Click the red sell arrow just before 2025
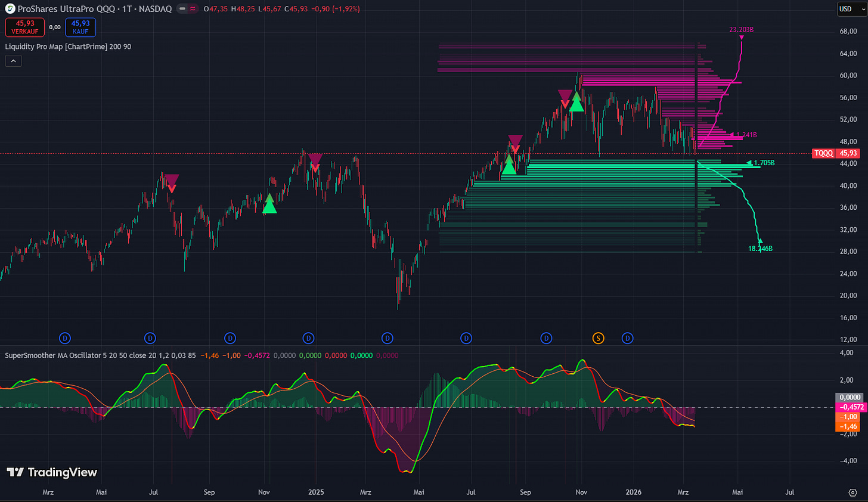 315,163
